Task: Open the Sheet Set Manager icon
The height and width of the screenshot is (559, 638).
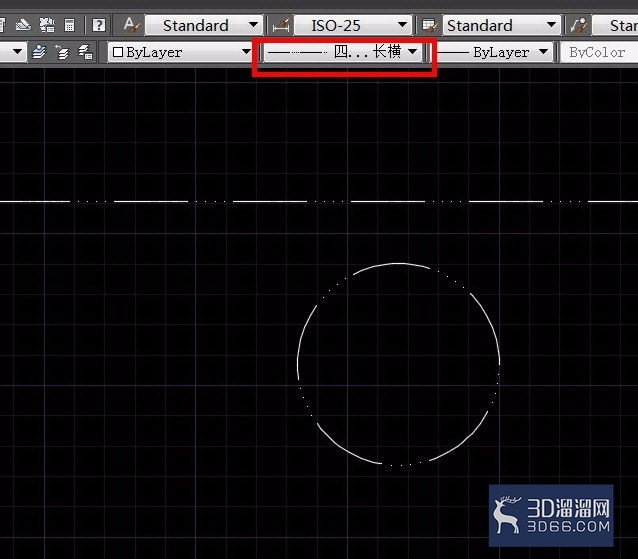Action: click(x=23, y=25)
